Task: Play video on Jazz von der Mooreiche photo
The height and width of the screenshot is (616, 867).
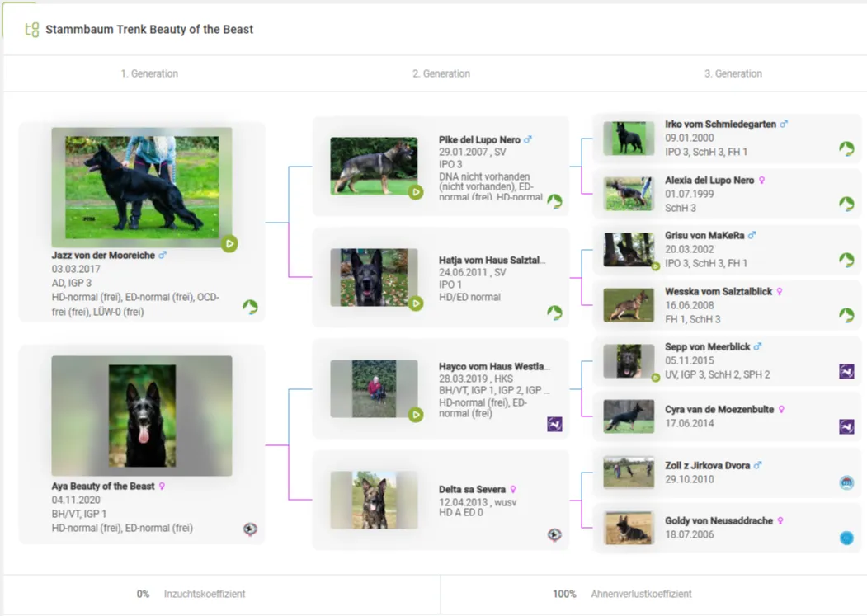Action: click(x=229, y=243)
